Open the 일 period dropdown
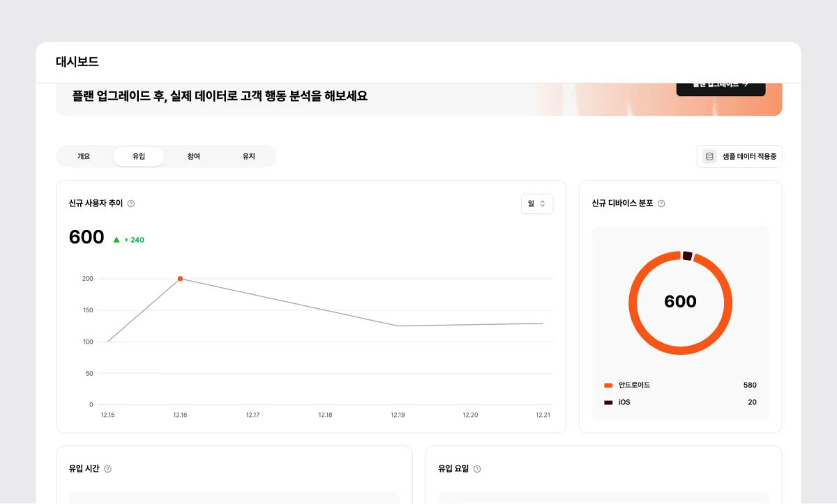The width and height of the screenshot is (837, 504). click(x=537, y=204)
